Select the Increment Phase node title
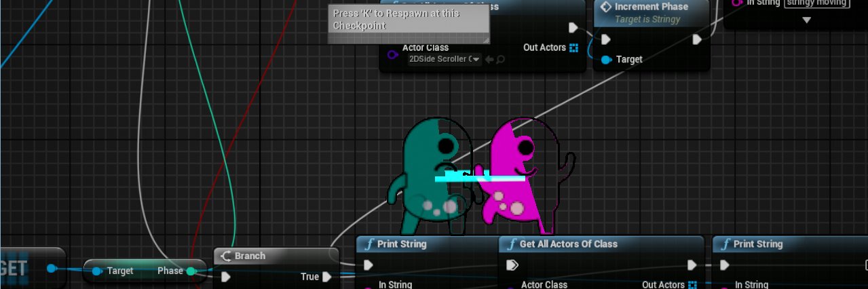Image resolution: width=868 pixels, height=289 pixels. (x=651, y=7)
